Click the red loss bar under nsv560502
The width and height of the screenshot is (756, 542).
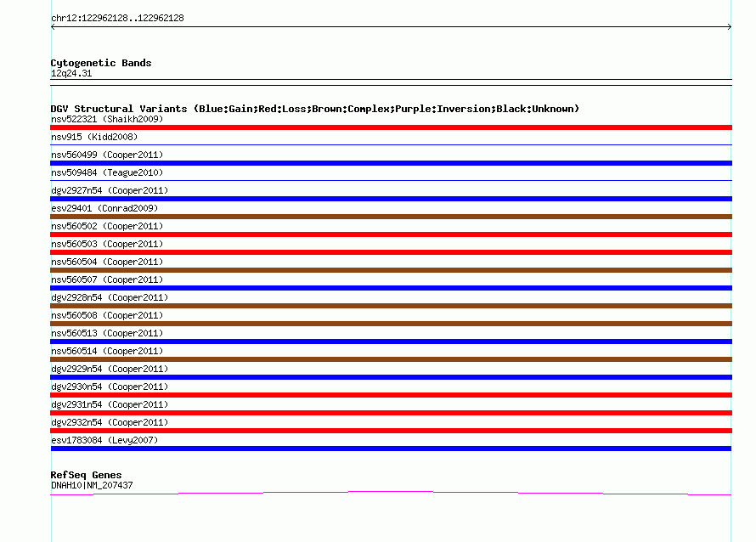click(391, 234)
